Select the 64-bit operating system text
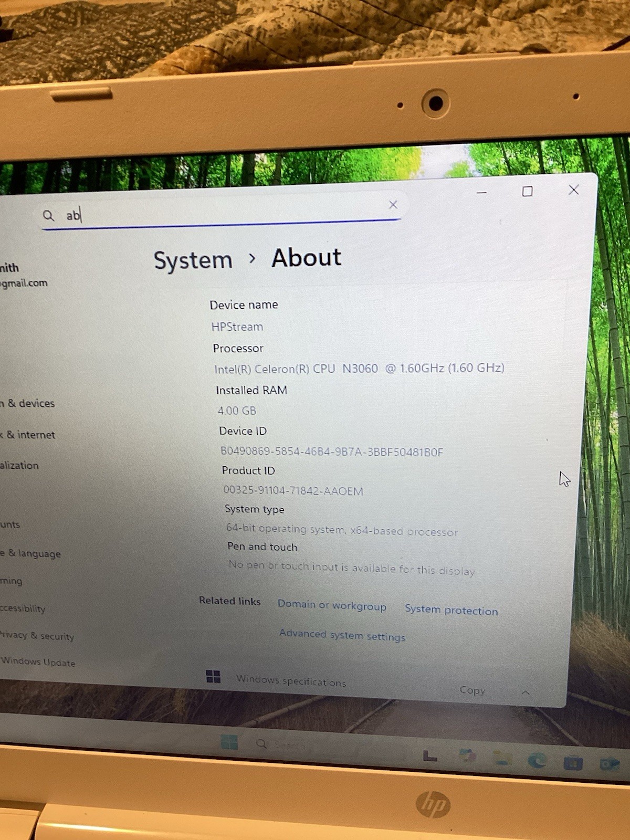 click(342, 530)
